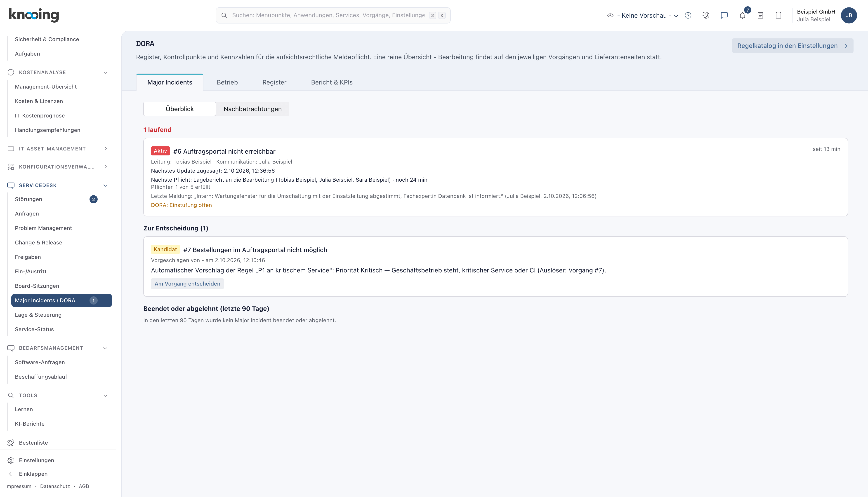The width and height of the screenshot is (868, 497).
Task: Select the Major Incidents tab
Action: point(170,82)
